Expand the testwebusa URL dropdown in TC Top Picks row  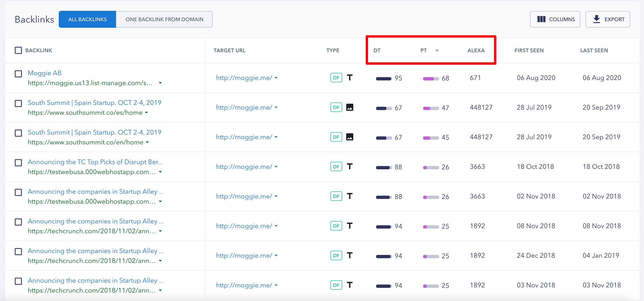[x=160, y=172]
